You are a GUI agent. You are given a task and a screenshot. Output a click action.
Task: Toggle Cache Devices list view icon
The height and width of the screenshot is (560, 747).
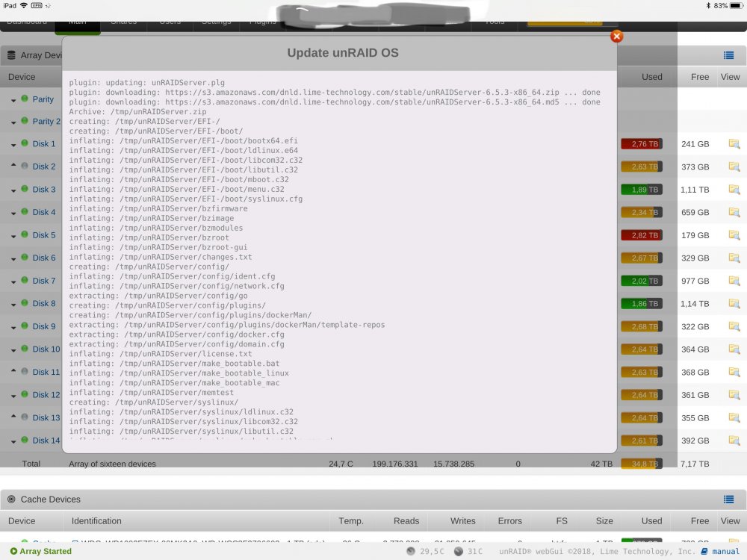click(728, 499)
